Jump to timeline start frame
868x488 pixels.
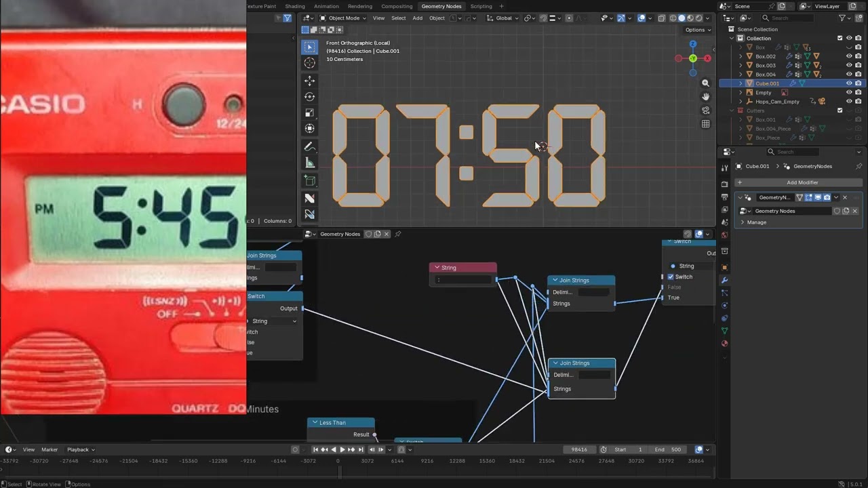[315, 449]
